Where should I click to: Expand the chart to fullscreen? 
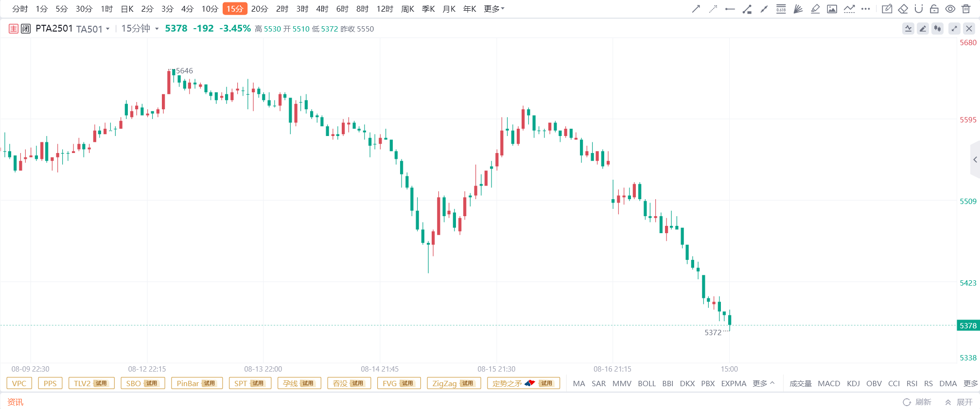coord(954,29)
